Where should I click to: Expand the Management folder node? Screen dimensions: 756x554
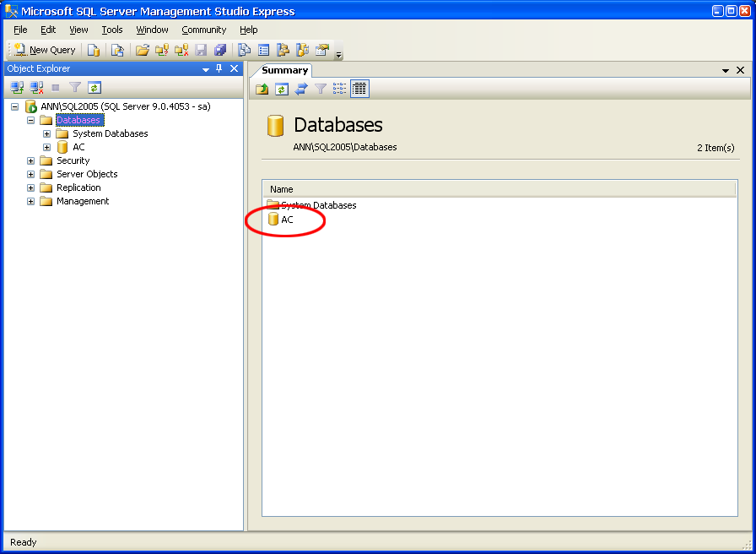point(31,201)
